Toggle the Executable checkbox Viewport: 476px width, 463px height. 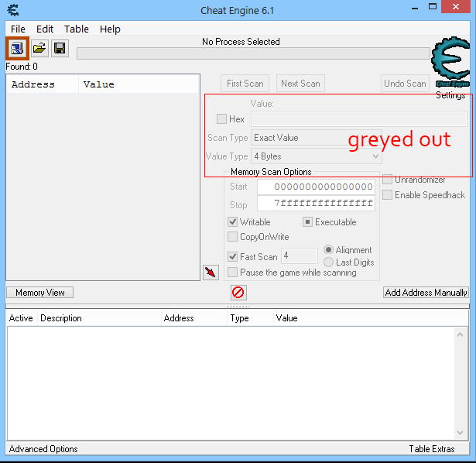click(307, 222)
